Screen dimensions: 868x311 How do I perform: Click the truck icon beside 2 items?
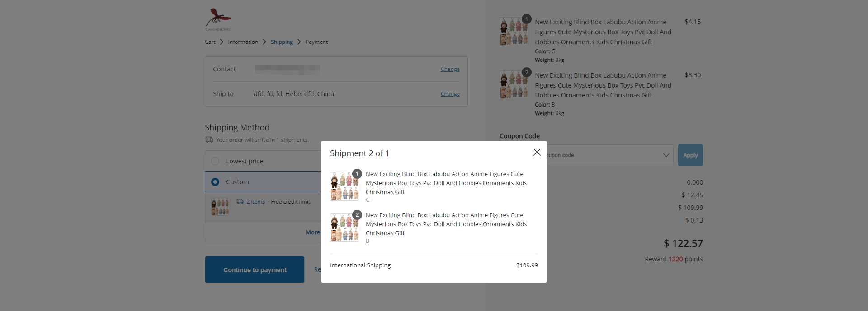(x=240, y=201)
